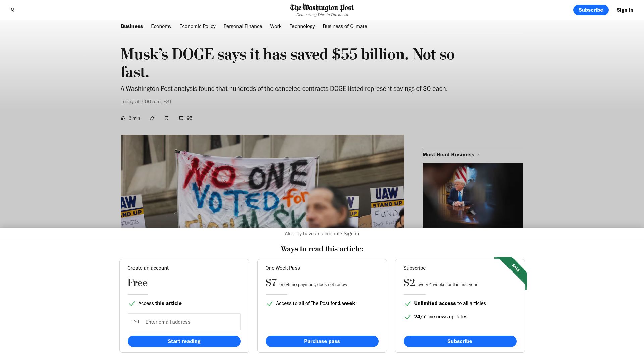Follow the Sign in link in paywall banner
The height and width of the screenshot is (362, 644).
(x=351, y=234)
